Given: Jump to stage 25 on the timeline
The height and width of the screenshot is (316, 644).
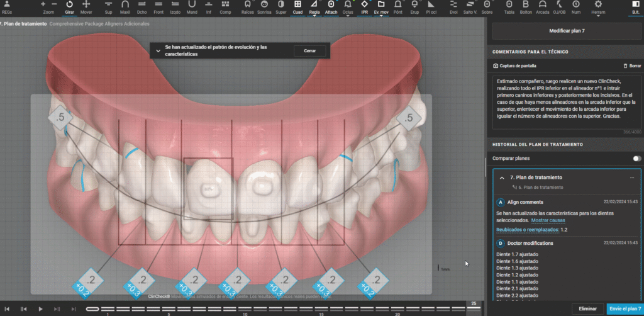Looking at the screenshot, I should coord(474,303).
